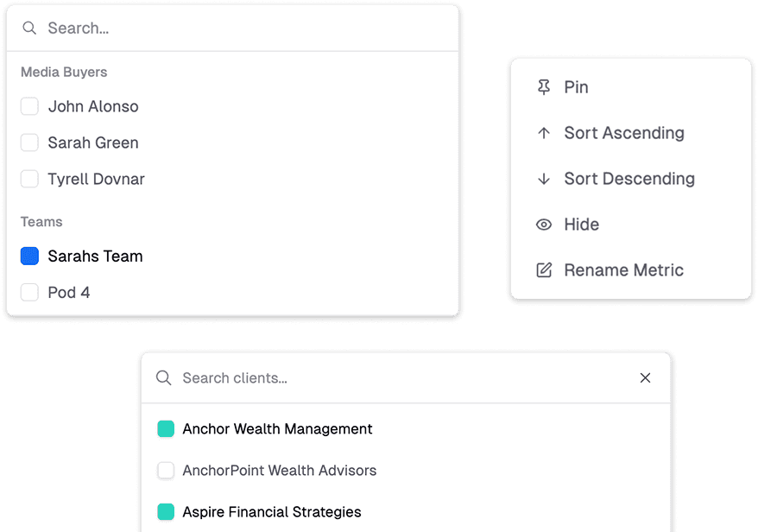This screenshot has width=758, height=532.
Task: Click the pencil Rename Metric icon
Action: [x=544, y=270]
